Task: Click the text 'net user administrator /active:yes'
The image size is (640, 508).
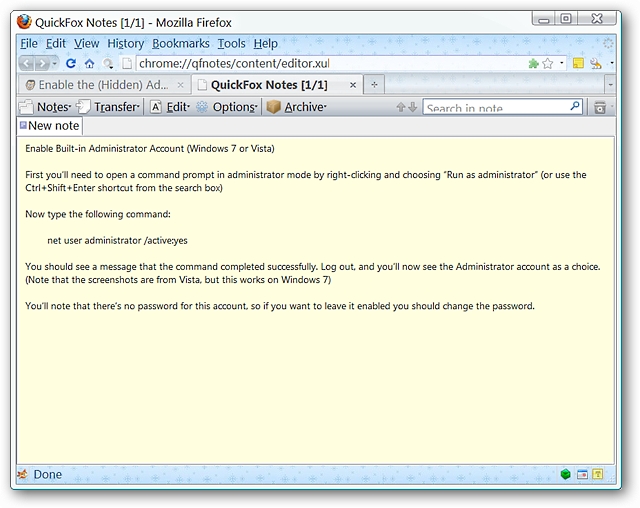Action: pos(118,240)
